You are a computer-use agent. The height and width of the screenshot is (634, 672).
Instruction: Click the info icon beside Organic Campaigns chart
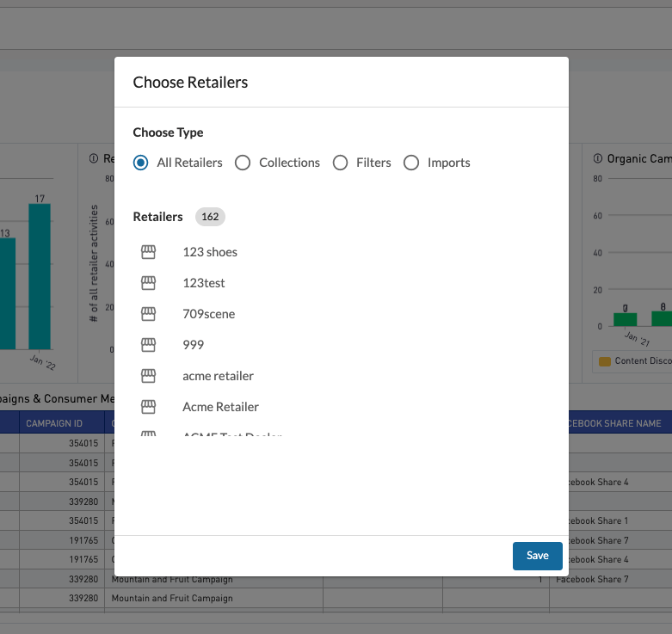coord(597,158)
